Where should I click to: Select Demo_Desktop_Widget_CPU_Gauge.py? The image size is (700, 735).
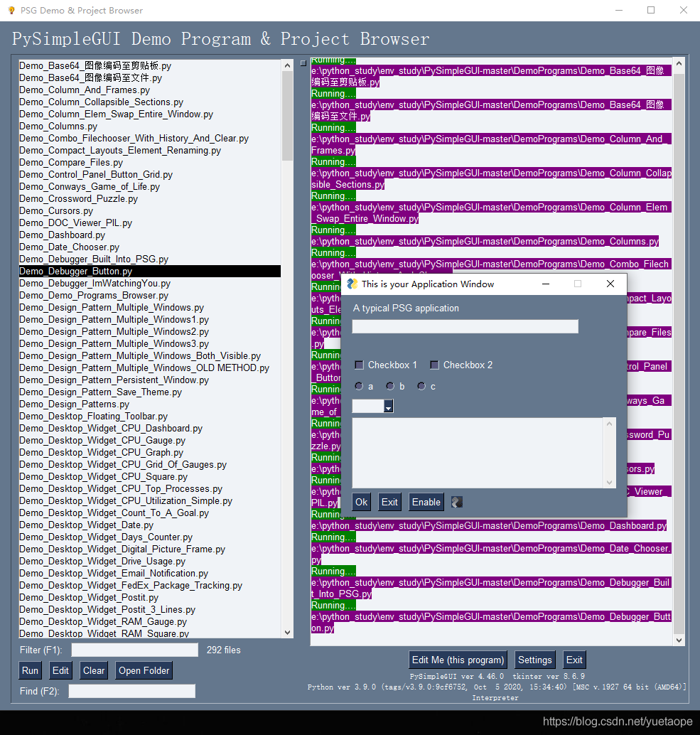pos(150,440)
